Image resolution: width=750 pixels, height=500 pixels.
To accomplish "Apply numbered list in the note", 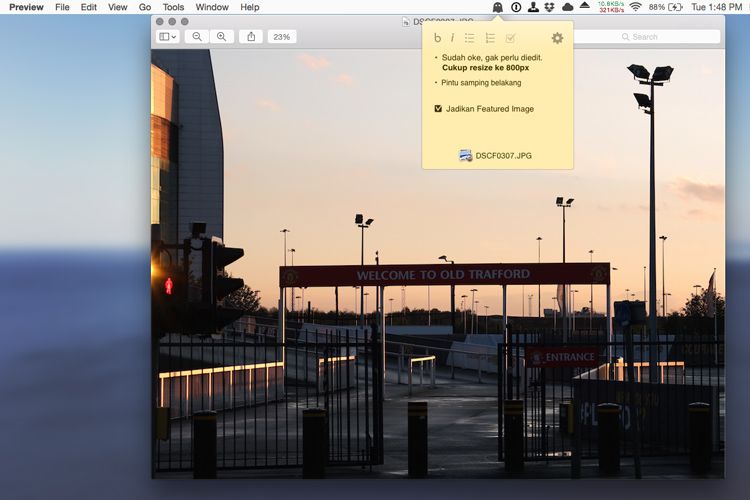I will point(490,38).
